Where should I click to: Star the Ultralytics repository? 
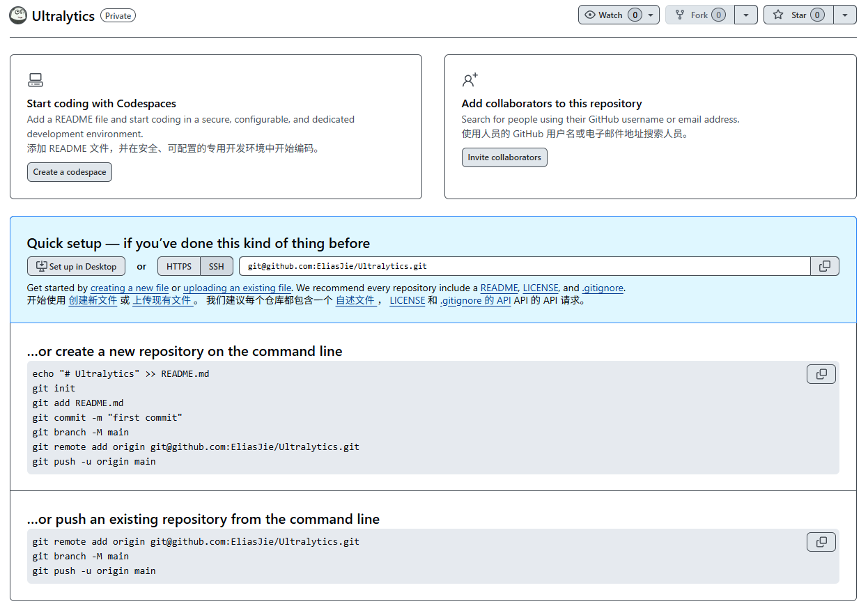tap(798, 15)
